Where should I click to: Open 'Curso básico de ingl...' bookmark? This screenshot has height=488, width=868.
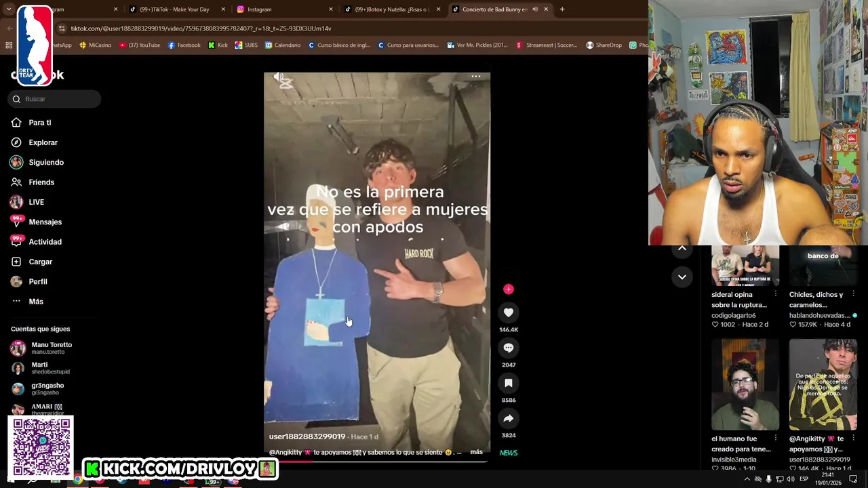tap(339, 45)
